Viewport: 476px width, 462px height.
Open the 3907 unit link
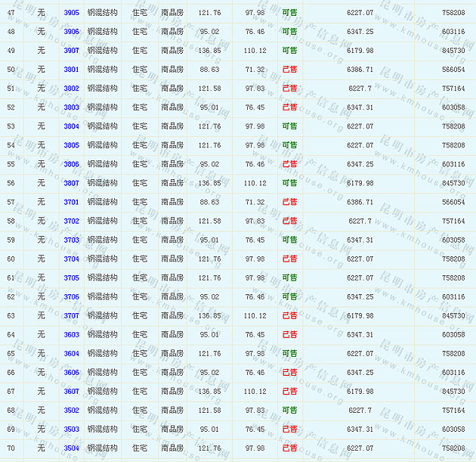point(71,51)
